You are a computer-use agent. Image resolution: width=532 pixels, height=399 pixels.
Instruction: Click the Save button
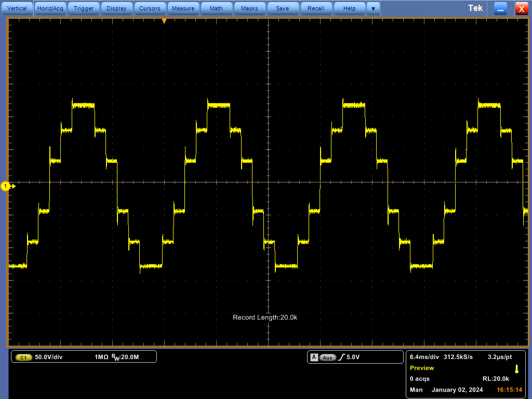283,8
